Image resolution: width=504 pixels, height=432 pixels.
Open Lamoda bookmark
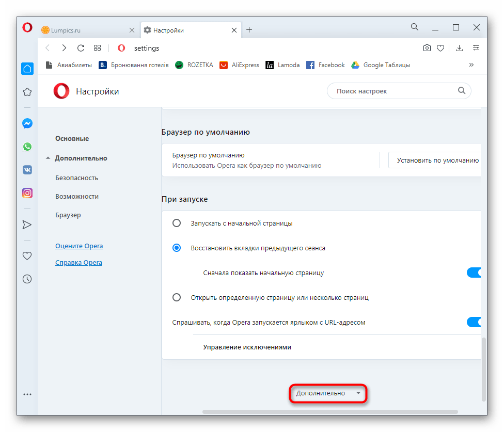[282, 65]
